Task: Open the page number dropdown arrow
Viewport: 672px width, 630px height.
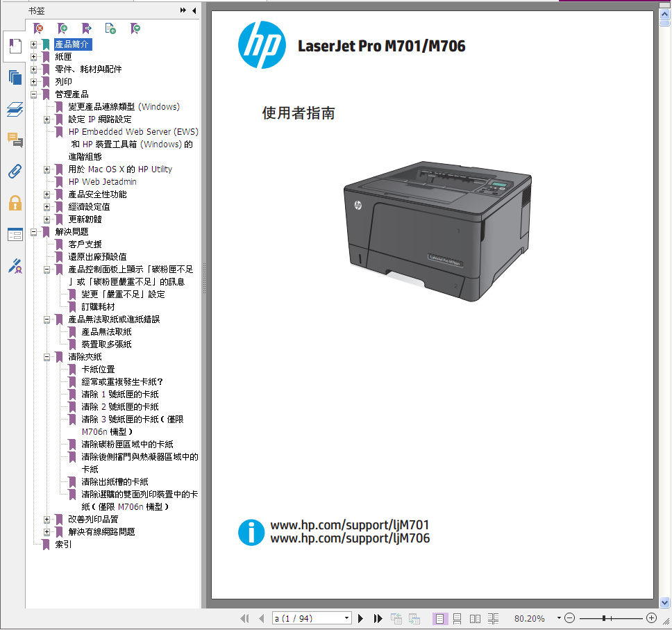Action: [346, 618]
